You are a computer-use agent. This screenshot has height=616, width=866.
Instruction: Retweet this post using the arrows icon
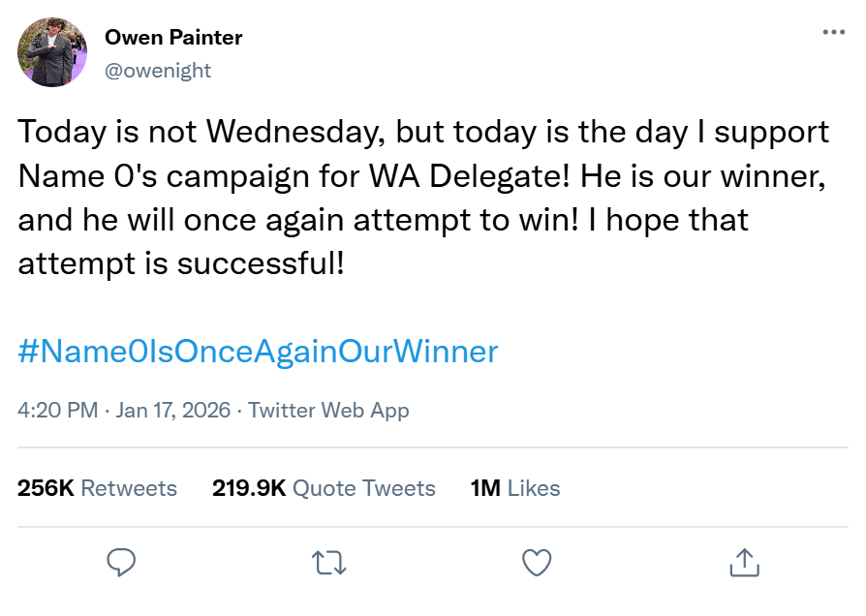pos(329,562)
